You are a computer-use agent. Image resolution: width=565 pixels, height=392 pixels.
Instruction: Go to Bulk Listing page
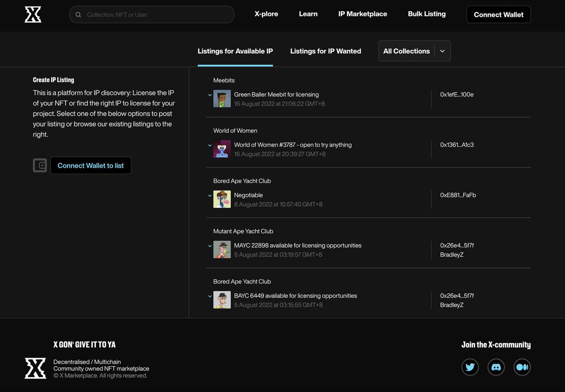(x=427, y=14)
